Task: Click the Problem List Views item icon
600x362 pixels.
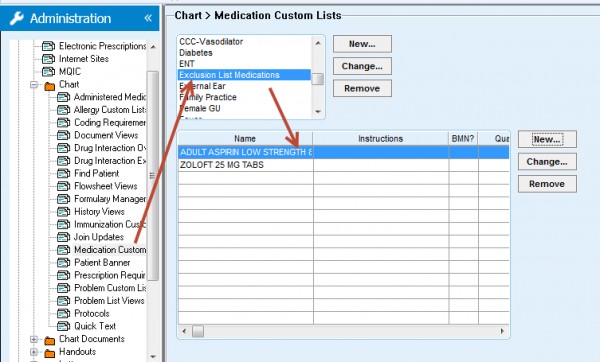Action: tap(63, 301)
